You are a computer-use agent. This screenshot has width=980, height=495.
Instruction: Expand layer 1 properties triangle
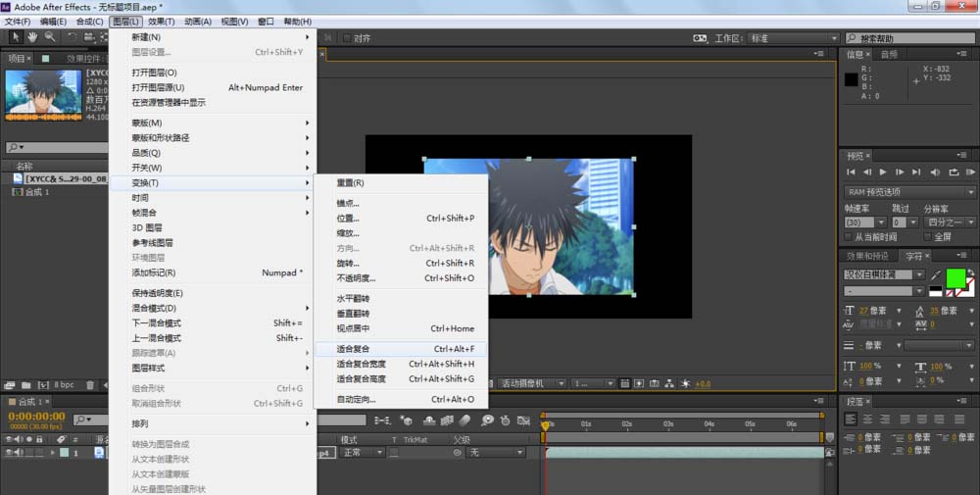[54, 453]
